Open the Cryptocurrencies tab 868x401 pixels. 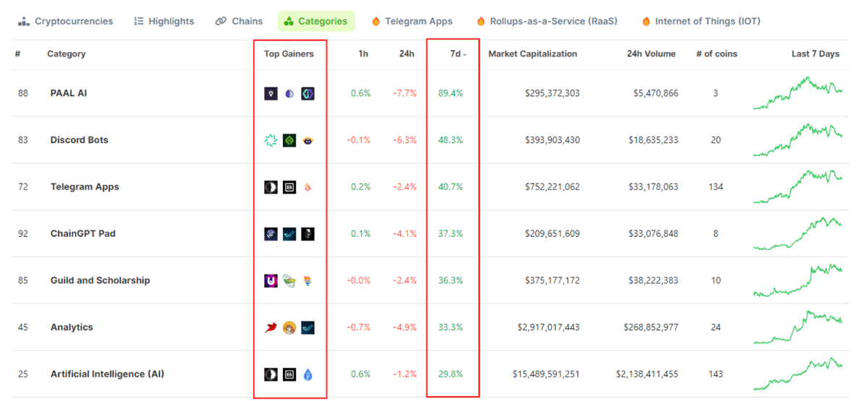coord(66,21)
